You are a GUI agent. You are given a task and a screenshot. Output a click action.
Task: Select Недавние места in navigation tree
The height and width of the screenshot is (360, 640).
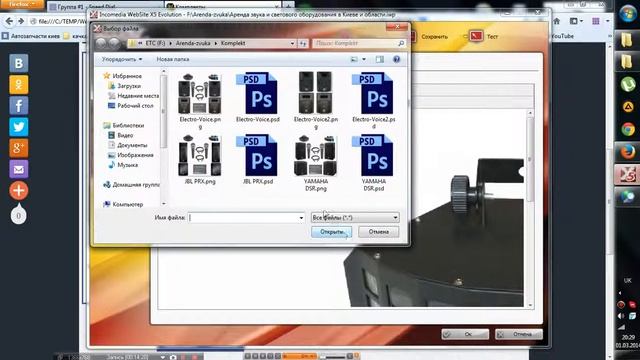click(138, 96)
